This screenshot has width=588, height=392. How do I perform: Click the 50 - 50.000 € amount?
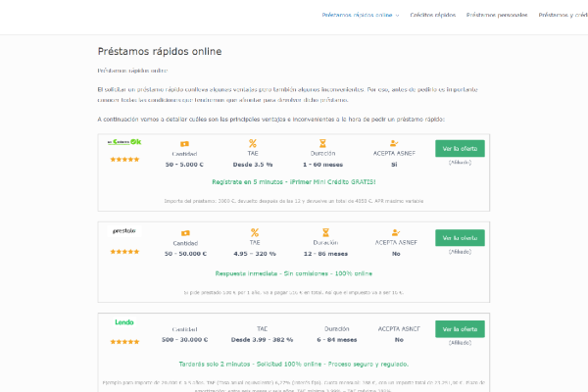click(185, 254)
